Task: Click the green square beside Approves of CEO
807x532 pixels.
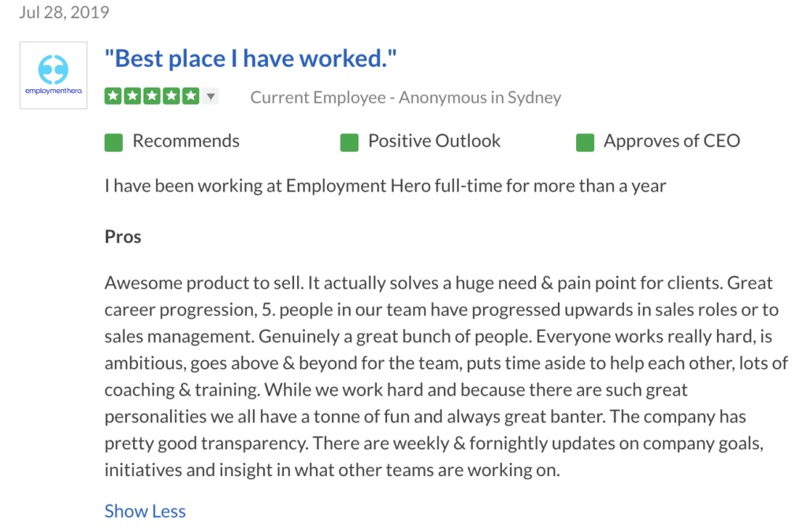Action: 586,143
